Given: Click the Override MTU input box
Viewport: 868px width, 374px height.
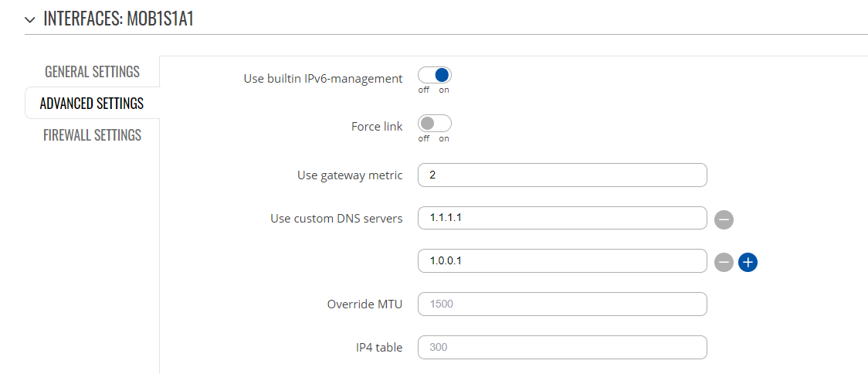Looking at the screenshot, I should tap(562, 304).
